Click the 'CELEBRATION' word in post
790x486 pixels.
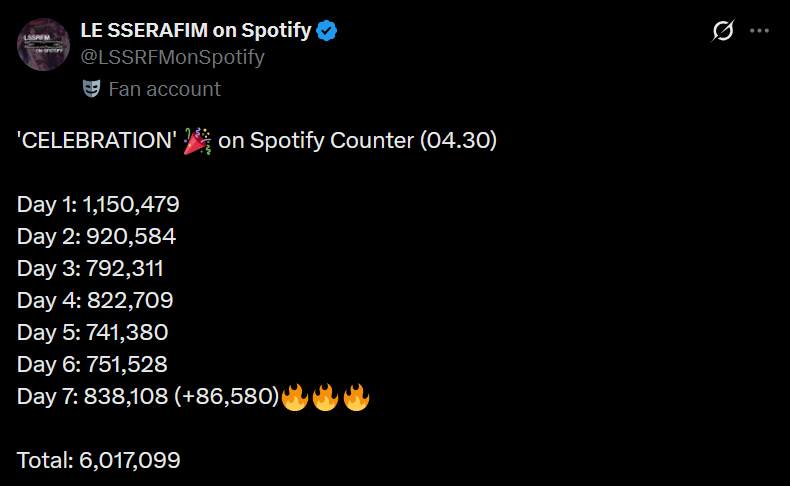point(97,141)
